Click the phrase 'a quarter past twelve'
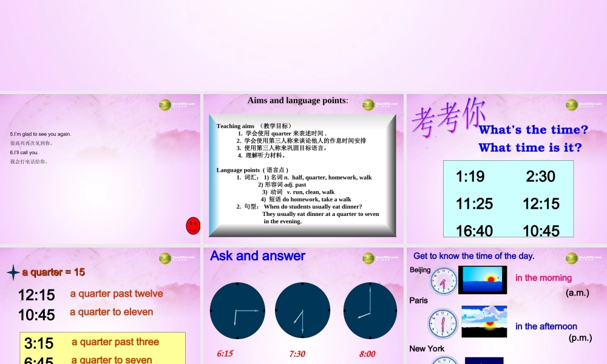Screen dimensions: 607x364 tap(117, 294)
